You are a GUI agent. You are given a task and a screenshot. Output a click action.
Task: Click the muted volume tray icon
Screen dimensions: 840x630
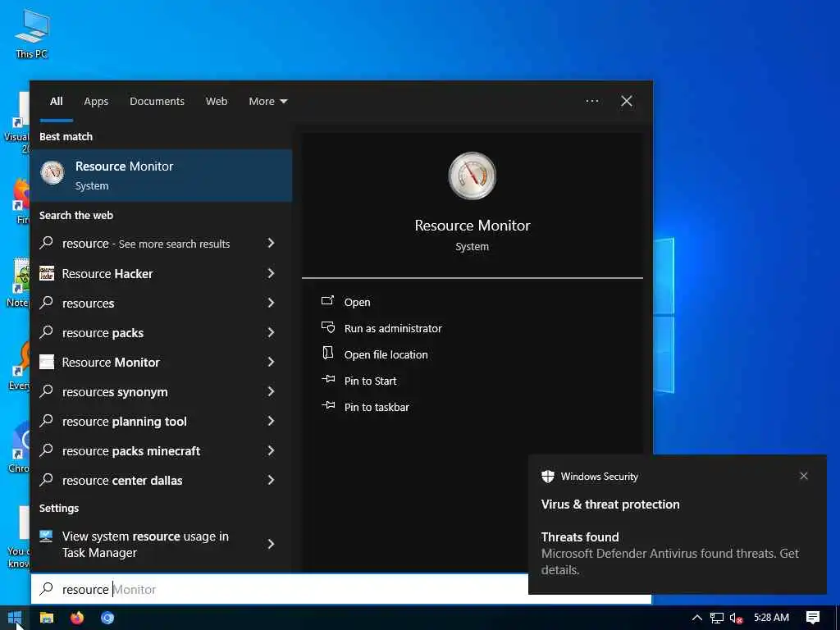(737, 619)
